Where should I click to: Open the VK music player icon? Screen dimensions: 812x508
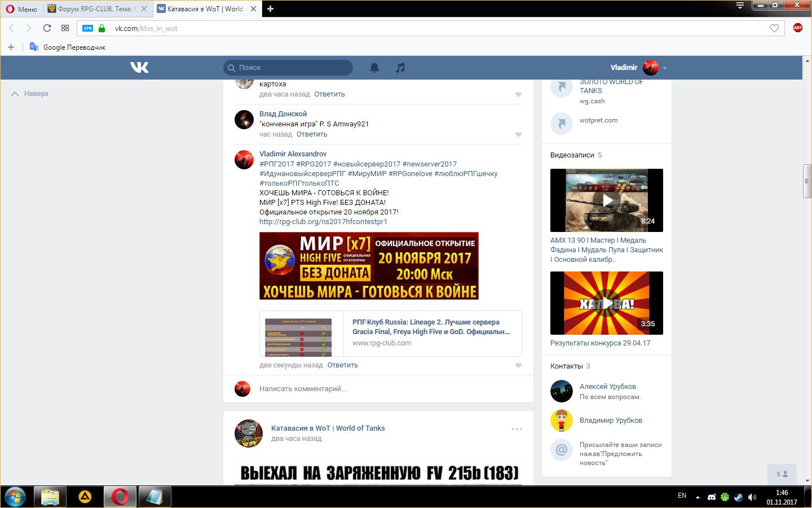click(400, 68)
